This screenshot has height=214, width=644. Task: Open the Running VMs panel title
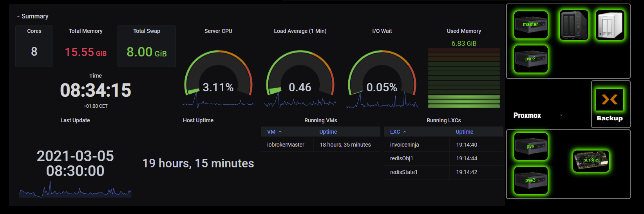click(x=321, y=120)
